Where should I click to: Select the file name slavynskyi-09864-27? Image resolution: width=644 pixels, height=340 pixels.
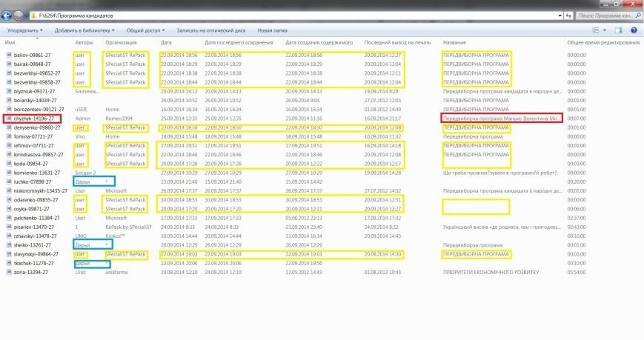[x=36, y=254]
